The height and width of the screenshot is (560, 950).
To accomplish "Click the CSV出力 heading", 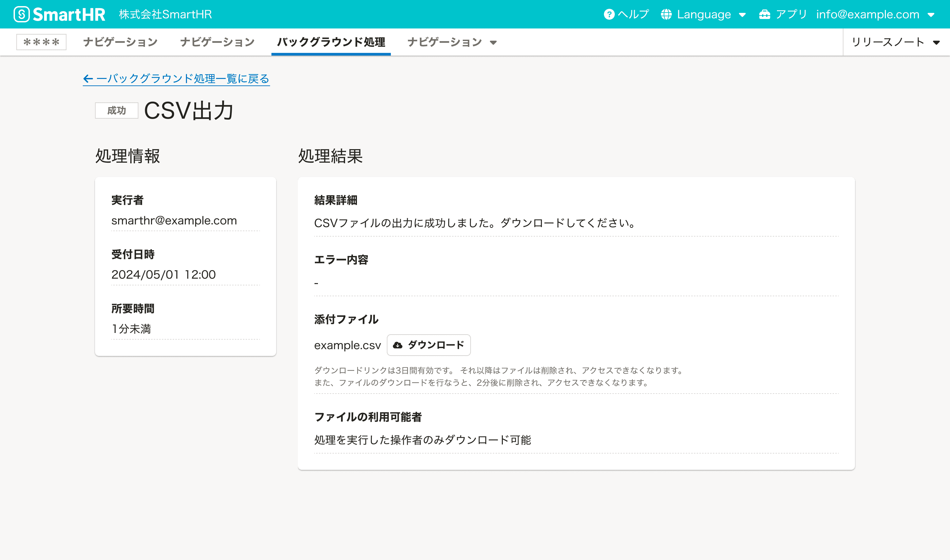I will 189,111.
